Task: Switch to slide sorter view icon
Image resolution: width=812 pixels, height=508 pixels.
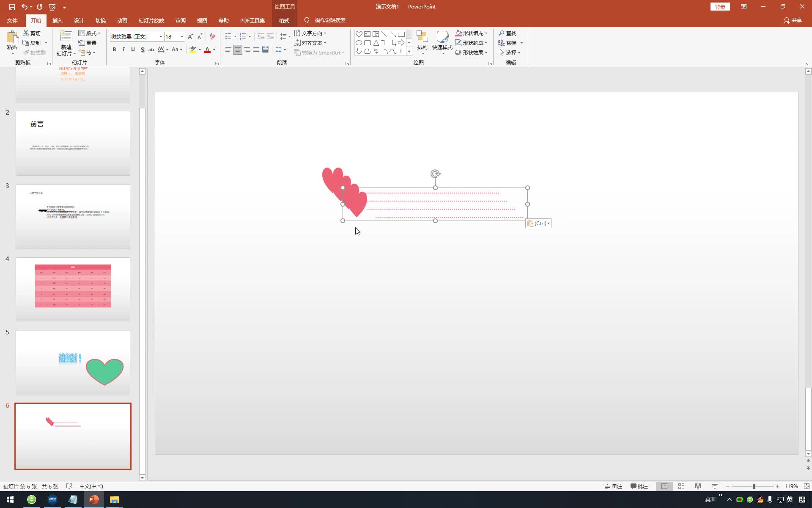Action: pyautogui.click(x=681, y=486)
